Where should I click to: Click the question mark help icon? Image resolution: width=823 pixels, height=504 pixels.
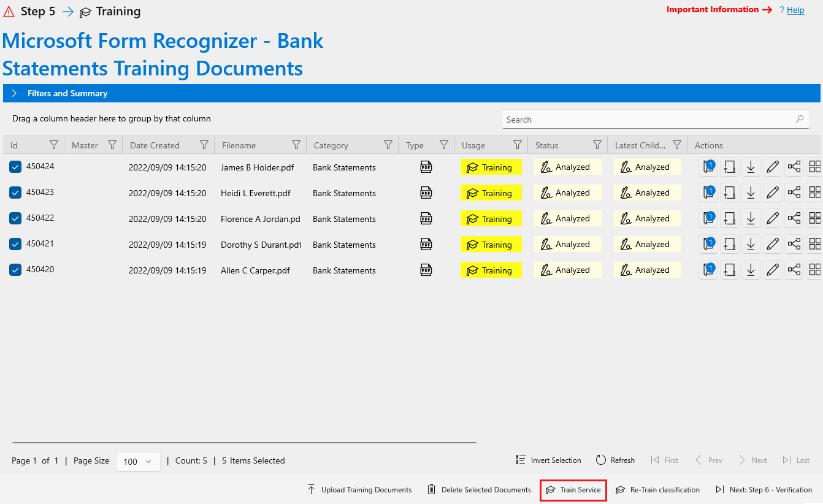coord(782,10)
